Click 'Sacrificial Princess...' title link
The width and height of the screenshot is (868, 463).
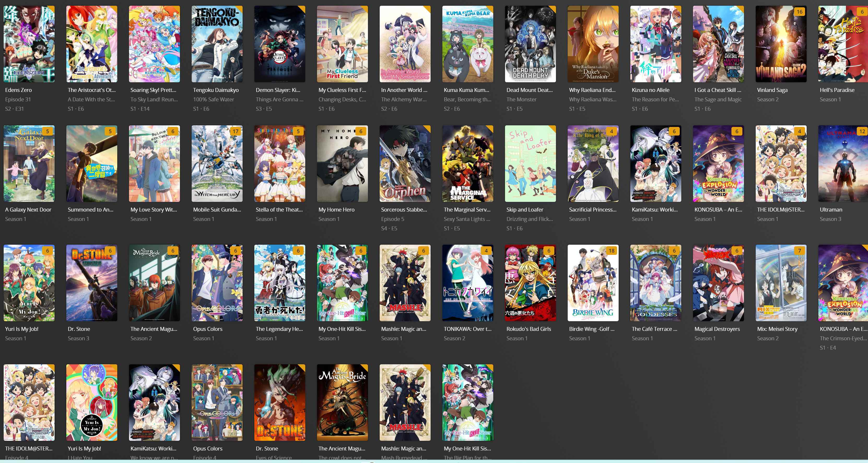coord(593,210)
